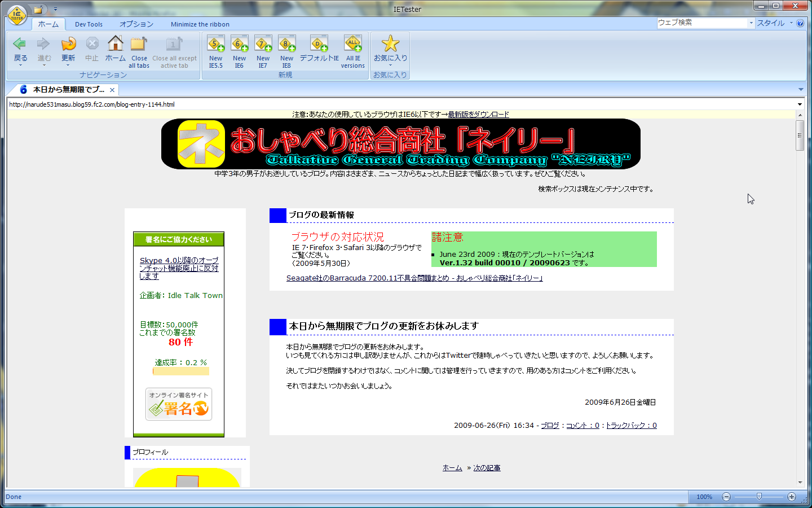812x508 pixels.
Task: Zoom in with the plus icon
Action: pos(792,497)
